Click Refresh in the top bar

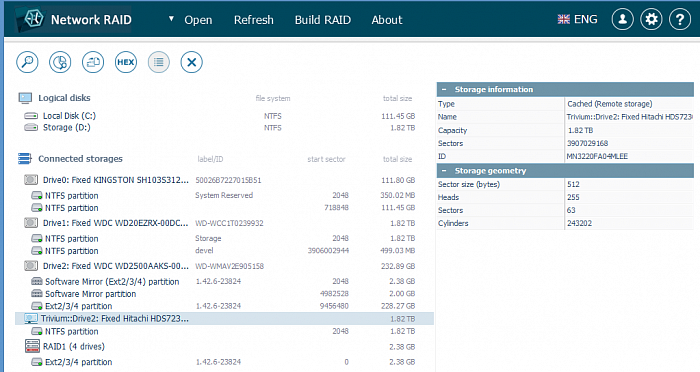click(254, 20)
